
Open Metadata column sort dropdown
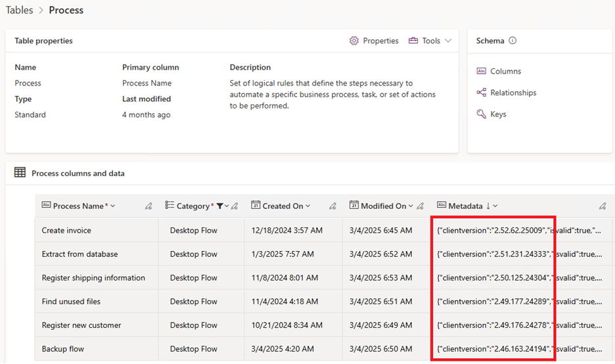point(495,206)
